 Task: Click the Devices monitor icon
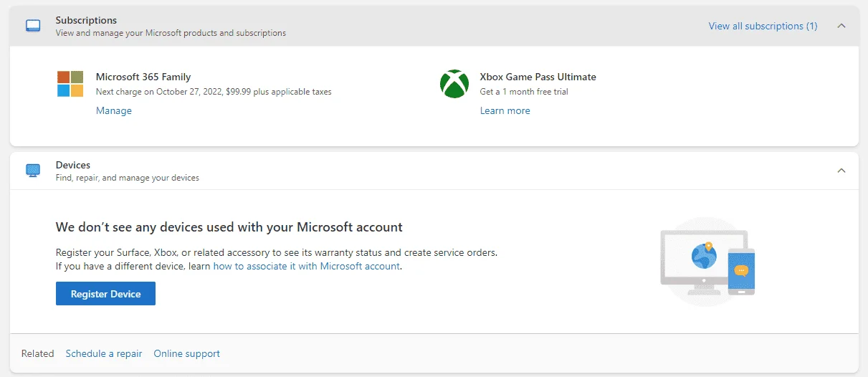coord(33,171)
